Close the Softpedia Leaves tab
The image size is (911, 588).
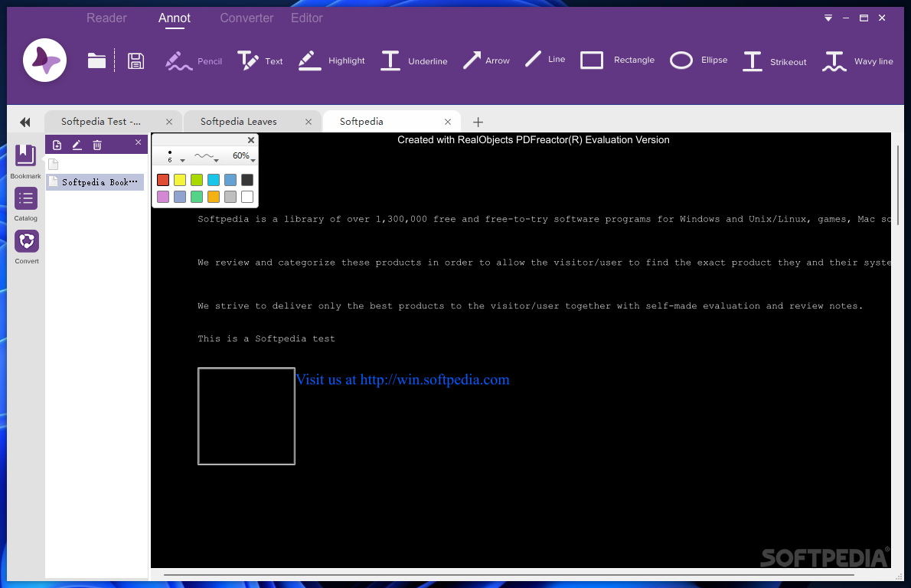309,122
